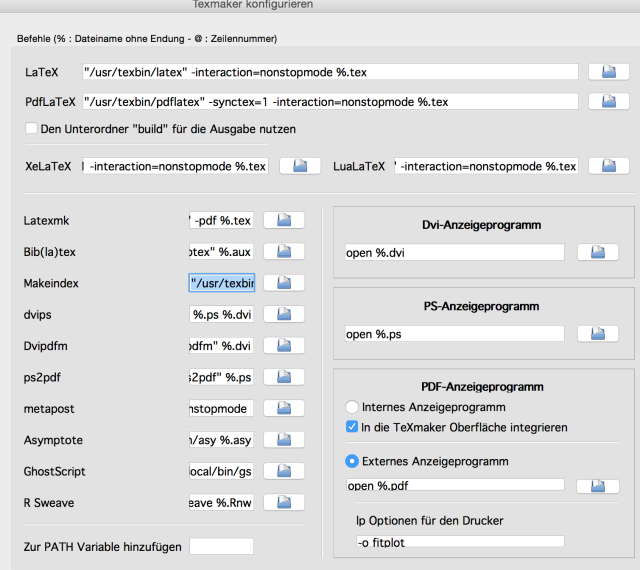
Task: Click the Dvipdfm command field
Action: 221,345
